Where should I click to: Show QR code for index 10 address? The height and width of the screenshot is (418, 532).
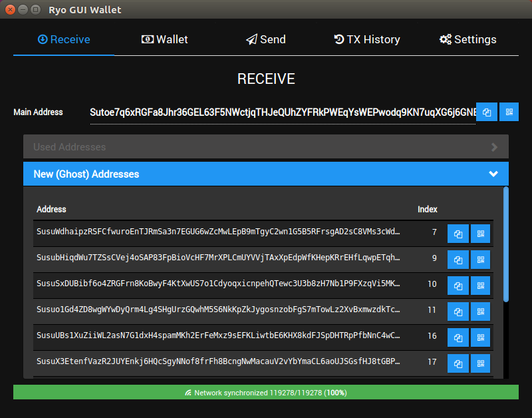point(480,286)
